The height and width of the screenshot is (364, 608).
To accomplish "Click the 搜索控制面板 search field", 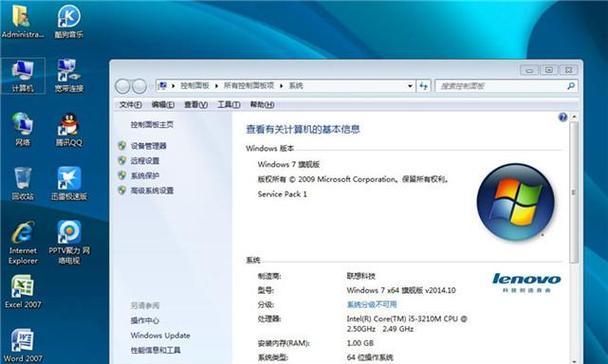I will click(x=502, y=86).
